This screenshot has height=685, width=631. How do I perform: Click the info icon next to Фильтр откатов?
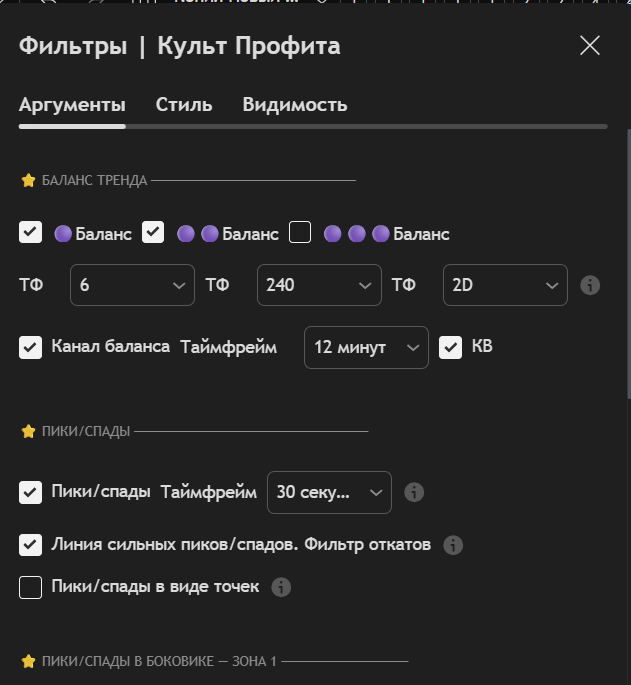click(453, 545)
